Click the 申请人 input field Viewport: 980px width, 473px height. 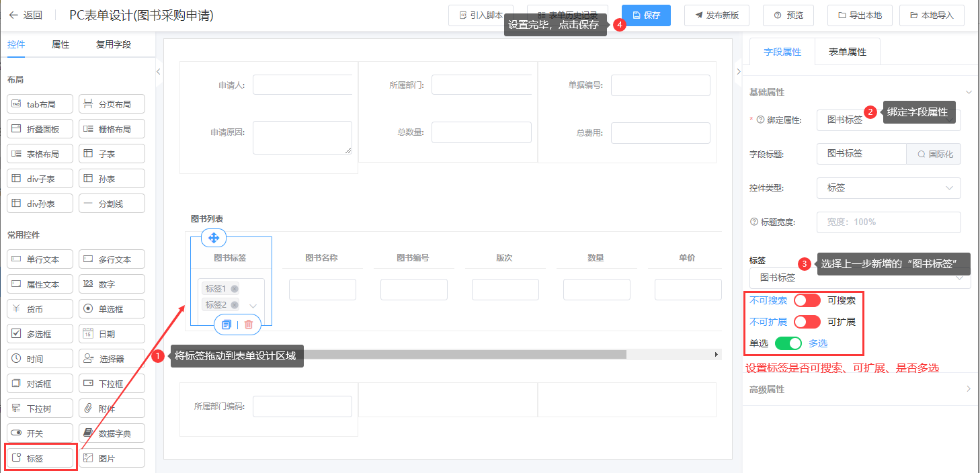click(x=302, y=85)
